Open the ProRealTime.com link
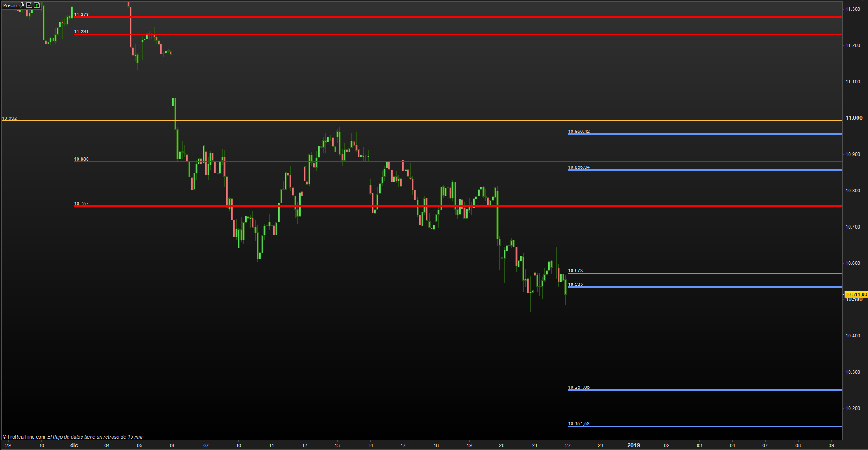This screenshot has width=868, height=450. [26, 437]
